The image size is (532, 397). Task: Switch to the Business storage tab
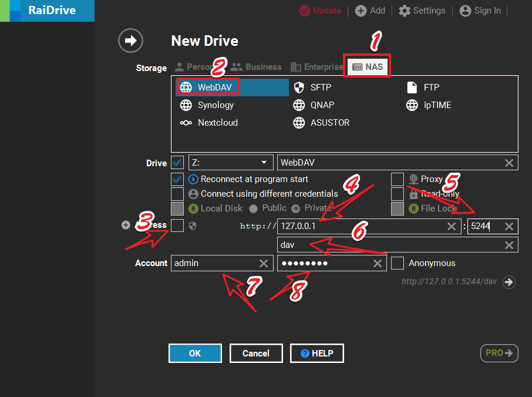[x=256, y=67]
